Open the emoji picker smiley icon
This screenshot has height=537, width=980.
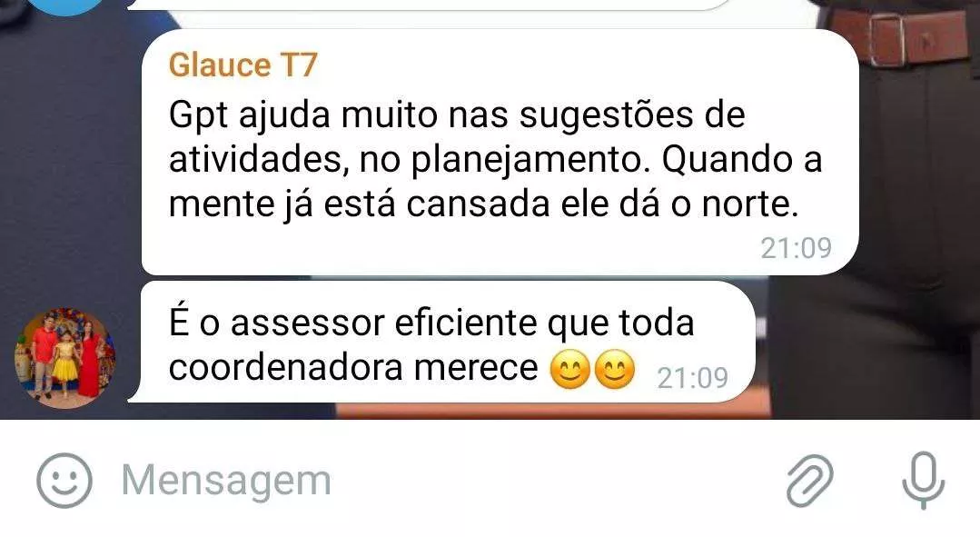64,480
